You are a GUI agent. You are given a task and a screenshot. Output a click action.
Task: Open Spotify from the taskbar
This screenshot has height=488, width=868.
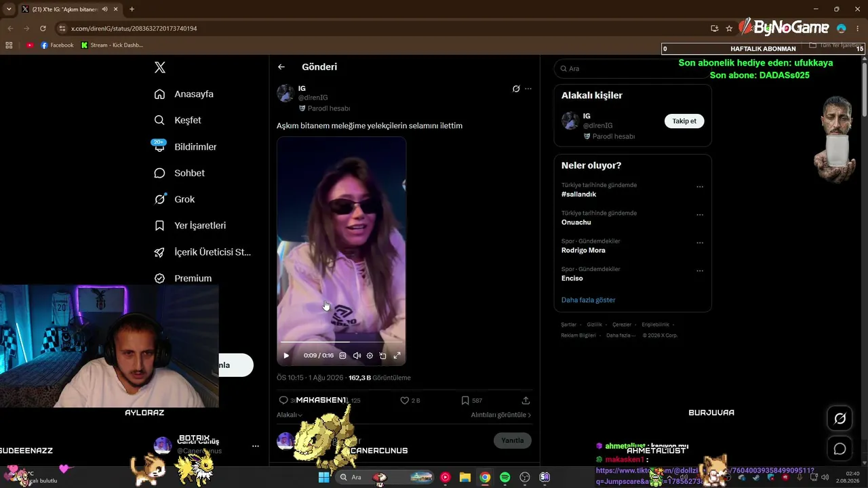click(505, 477)
